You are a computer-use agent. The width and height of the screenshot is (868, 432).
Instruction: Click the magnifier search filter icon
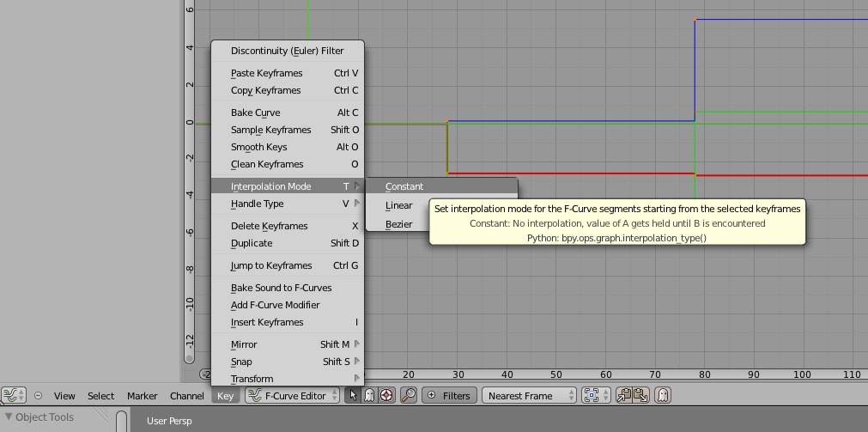[x=408, y=395]
